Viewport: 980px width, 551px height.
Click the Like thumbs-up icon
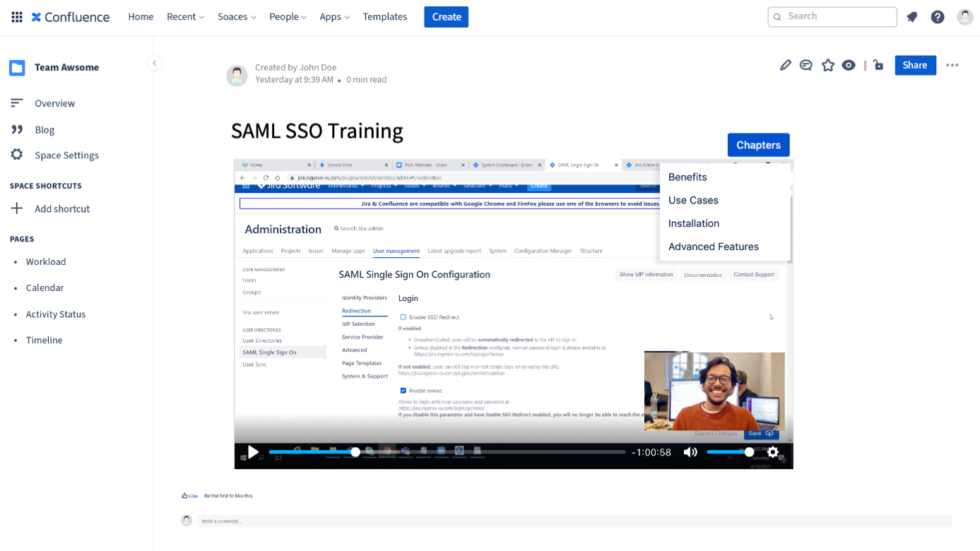tap(185, 496)
